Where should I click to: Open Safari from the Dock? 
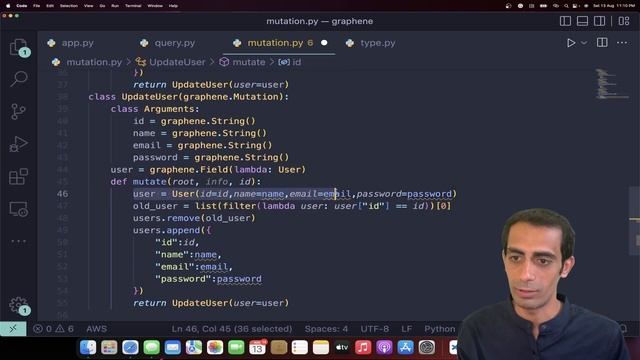[x=130, y=347]
